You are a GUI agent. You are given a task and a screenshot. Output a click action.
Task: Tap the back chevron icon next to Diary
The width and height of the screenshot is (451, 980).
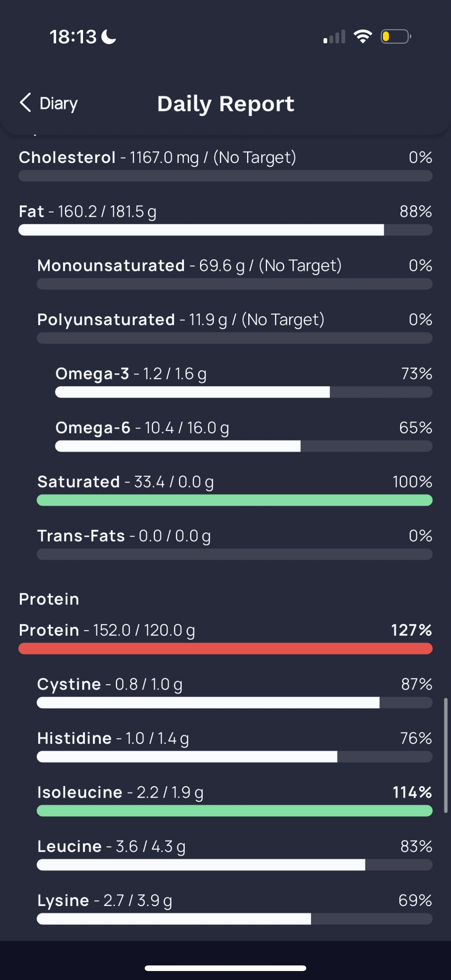25,103
